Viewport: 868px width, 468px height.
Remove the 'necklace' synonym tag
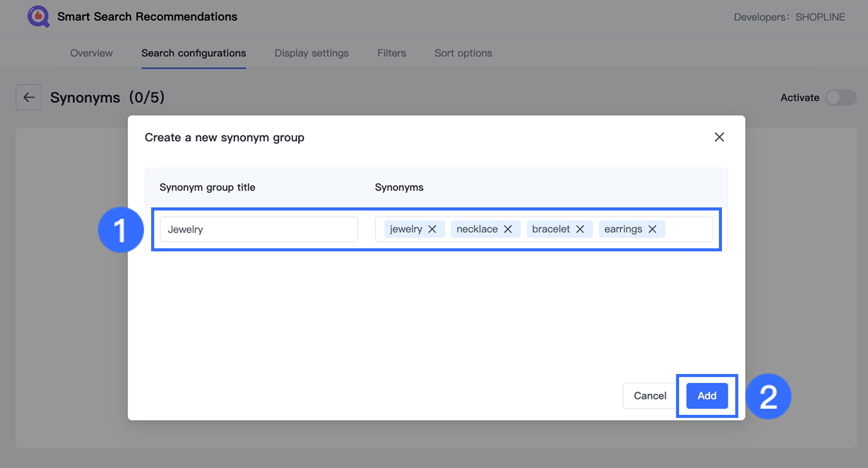(x=508, y=229)
